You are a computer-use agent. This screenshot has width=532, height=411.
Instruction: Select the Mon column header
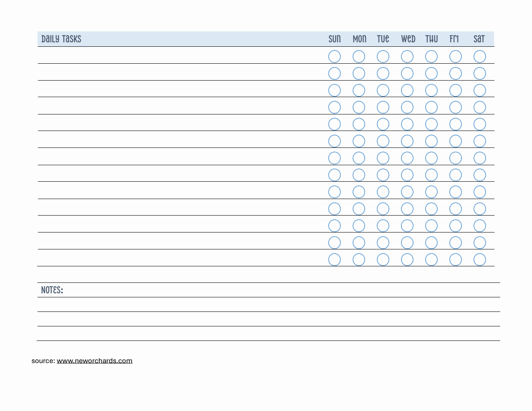click(360, 39)
